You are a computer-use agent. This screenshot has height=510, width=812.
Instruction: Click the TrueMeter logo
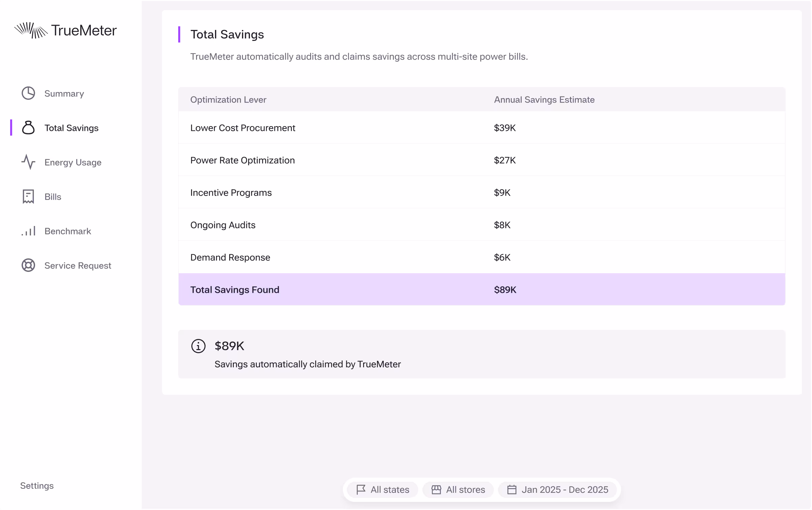click(x=65, y=30)
